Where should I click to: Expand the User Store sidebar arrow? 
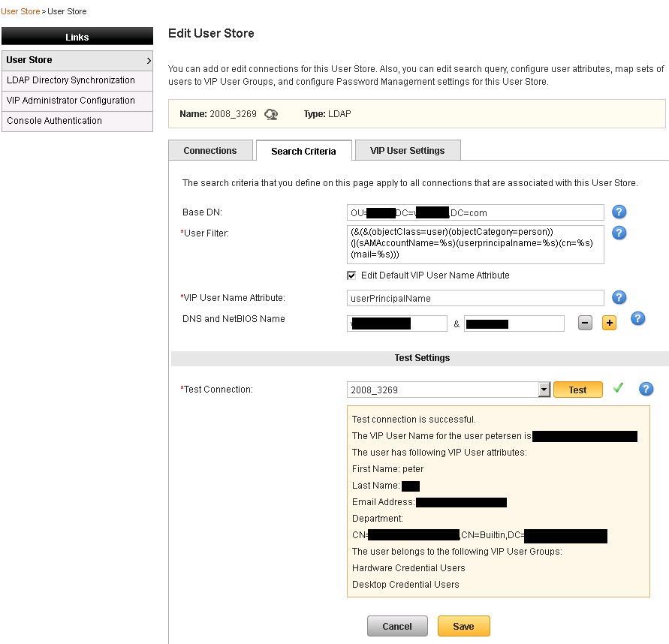[x=149, y=60]
